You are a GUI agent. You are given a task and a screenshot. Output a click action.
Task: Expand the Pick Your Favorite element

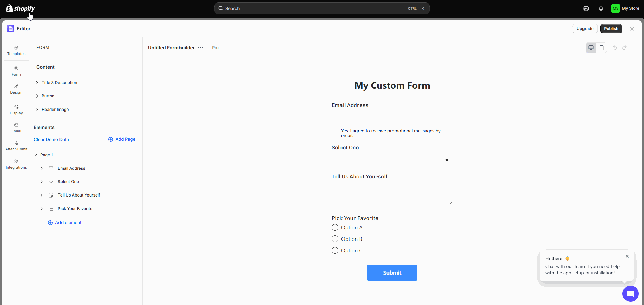[x=42, y=209]
